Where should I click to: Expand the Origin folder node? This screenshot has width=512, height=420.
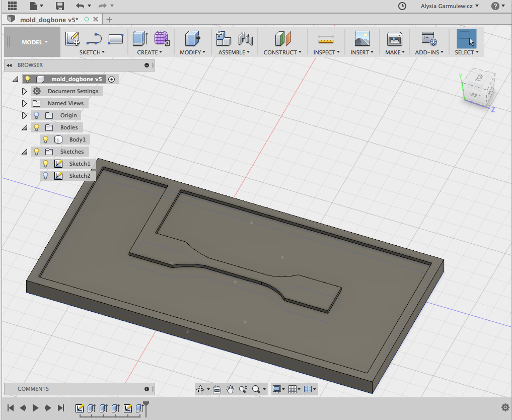(x=24, y=115)
